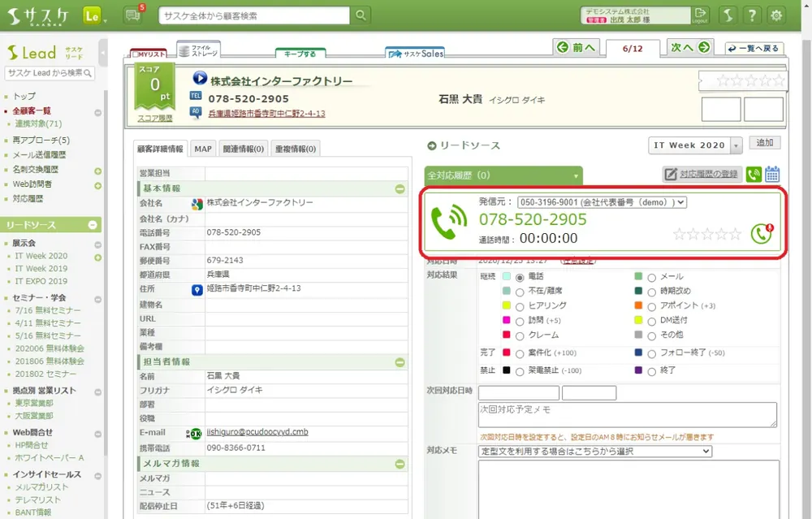The width and height of the screenshot is (812, 519).
Task: Switch to the MAP tab
Action: pos(202,149)
